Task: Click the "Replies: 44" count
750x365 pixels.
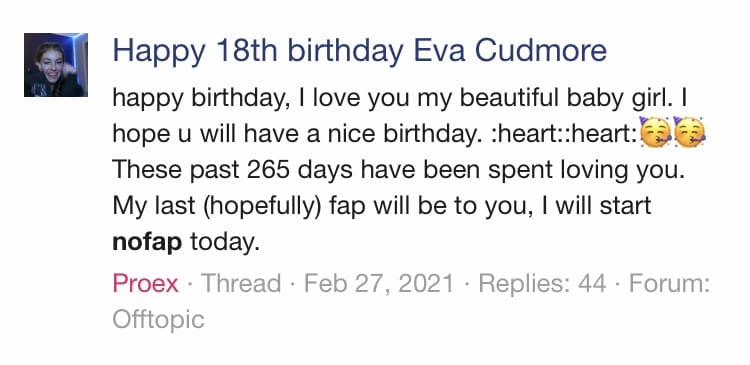Action: 542,283
